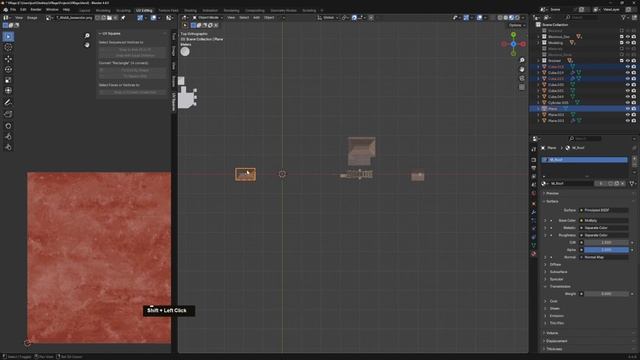Switch to the Layout workspace tab
The height and width of the screenshot is (360, 640).
pyautogui.click(x=85, y=11)
